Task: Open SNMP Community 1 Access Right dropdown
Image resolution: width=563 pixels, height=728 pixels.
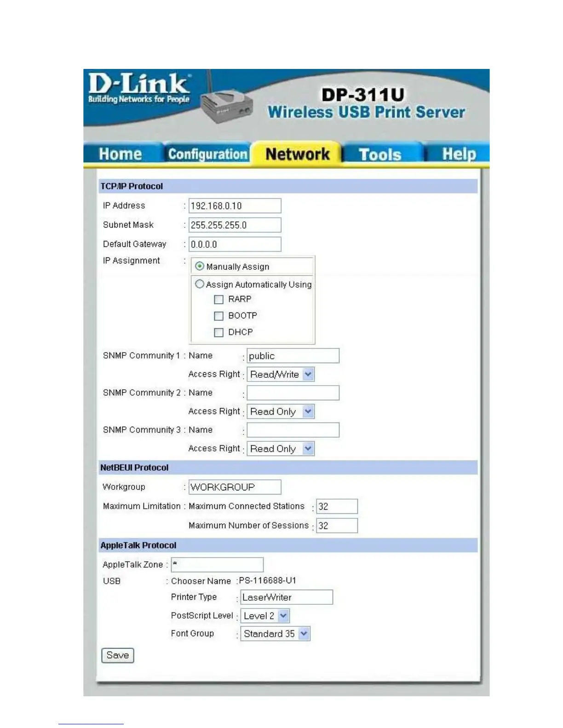Action: coord(281,375)
